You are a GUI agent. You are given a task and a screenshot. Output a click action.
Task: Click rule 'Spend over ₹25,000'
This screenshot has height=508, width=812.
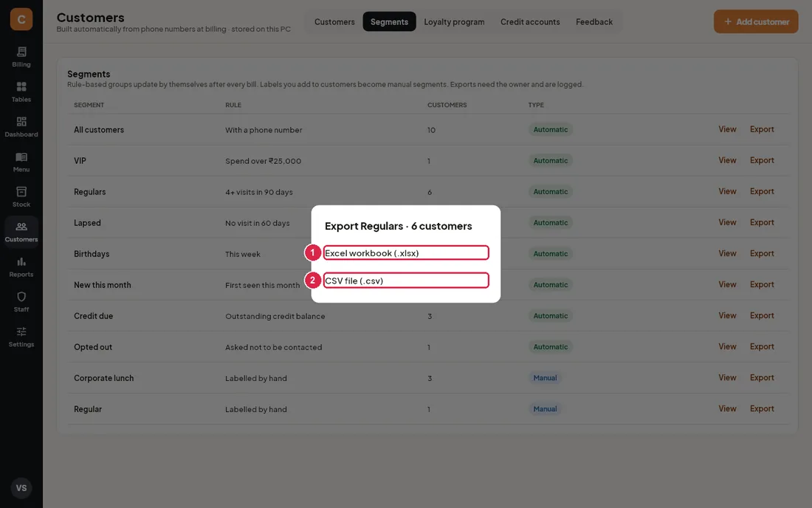pos(263,161)
